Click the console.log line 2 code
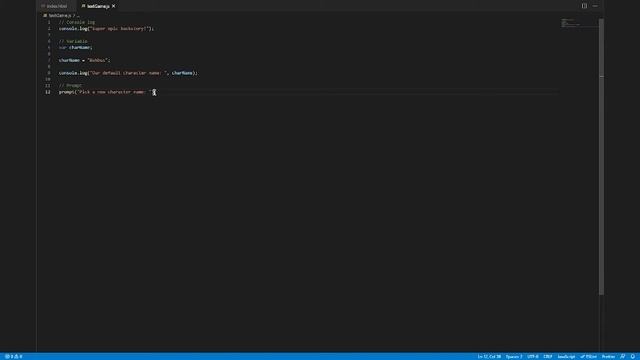The width and height of the screenshot is (640, 360). click(x=106, y=29)
